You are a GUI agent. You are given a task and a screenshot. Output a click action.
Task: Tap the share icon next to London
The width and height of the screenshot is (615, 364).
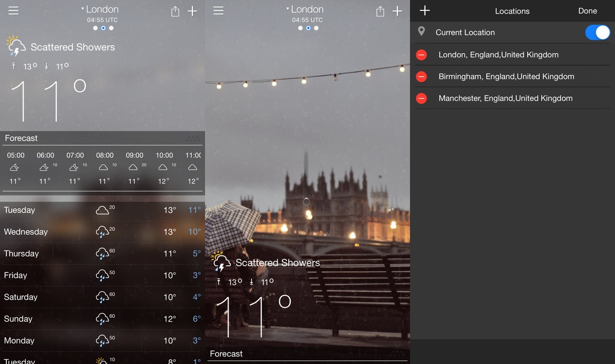[175, 10]
